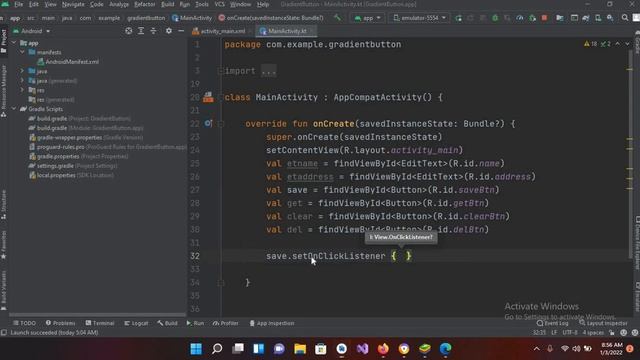Collapse the app module tree node

coord(14,43)
